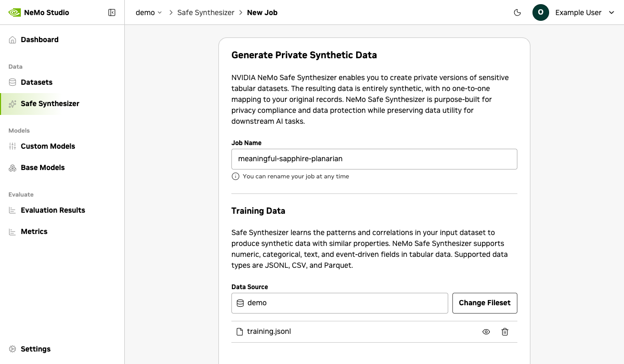The height and width of the screenshot is (364, 624).
Task: Open the Example User dropdown menu
Action: pyautogui.click(x=584, y=12)
